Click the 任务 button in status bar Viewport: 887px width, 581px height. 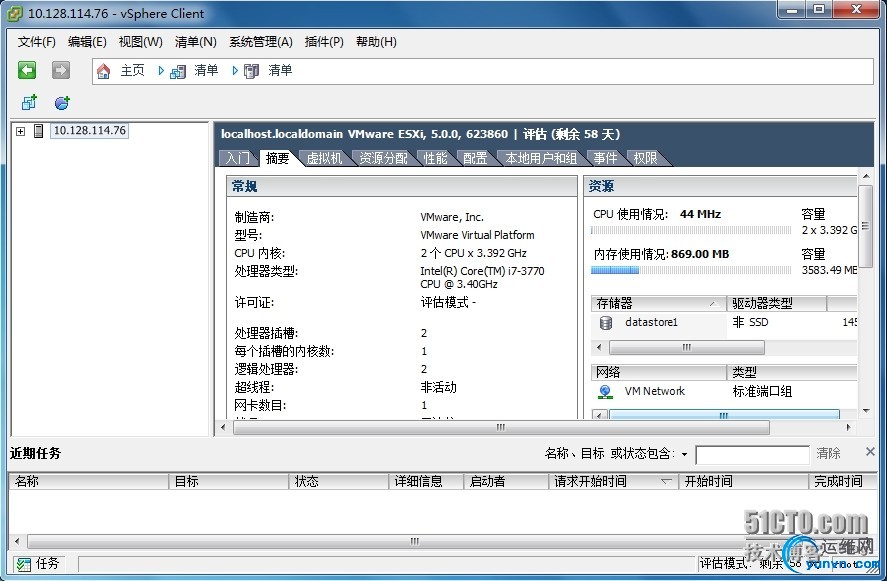pos(38,563)
